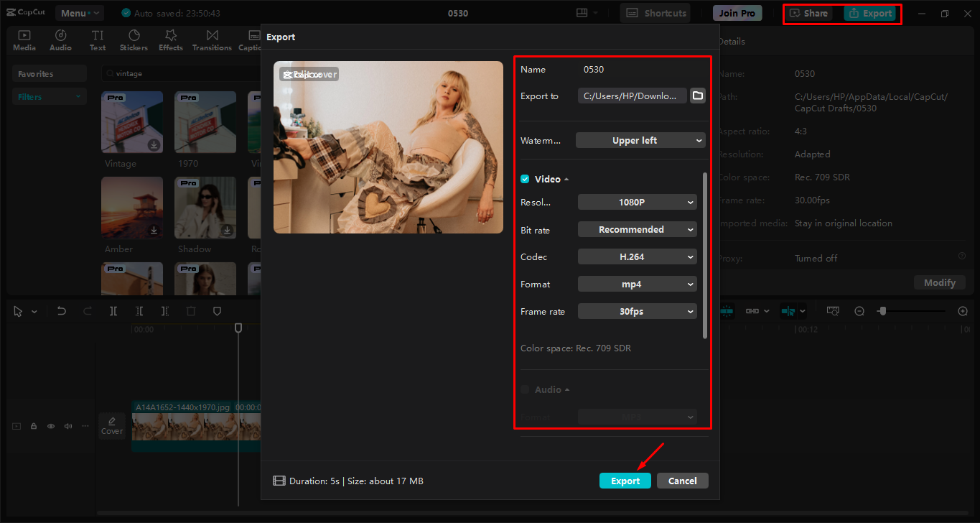Uncheck the Video checkbox in Export dialog
Image resolution: width=980 pixels, height=523 pixels.
coord(523,178)
